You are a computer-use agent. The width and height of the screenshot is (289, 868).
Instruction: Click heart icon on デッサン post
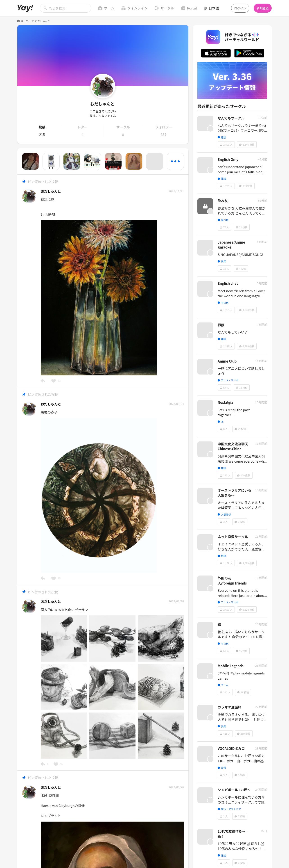tap(56, 764)
